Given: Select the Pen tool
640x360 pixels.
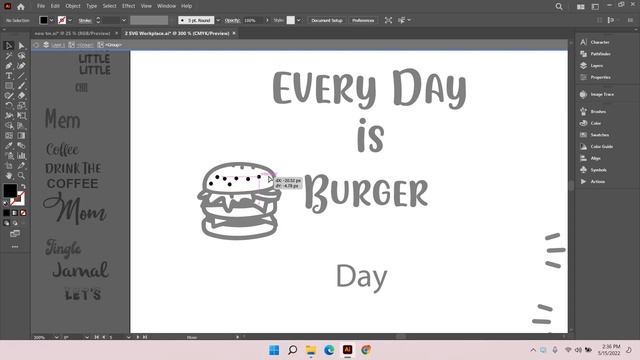Looking at the screenshot, I should (x=9, y=66).
